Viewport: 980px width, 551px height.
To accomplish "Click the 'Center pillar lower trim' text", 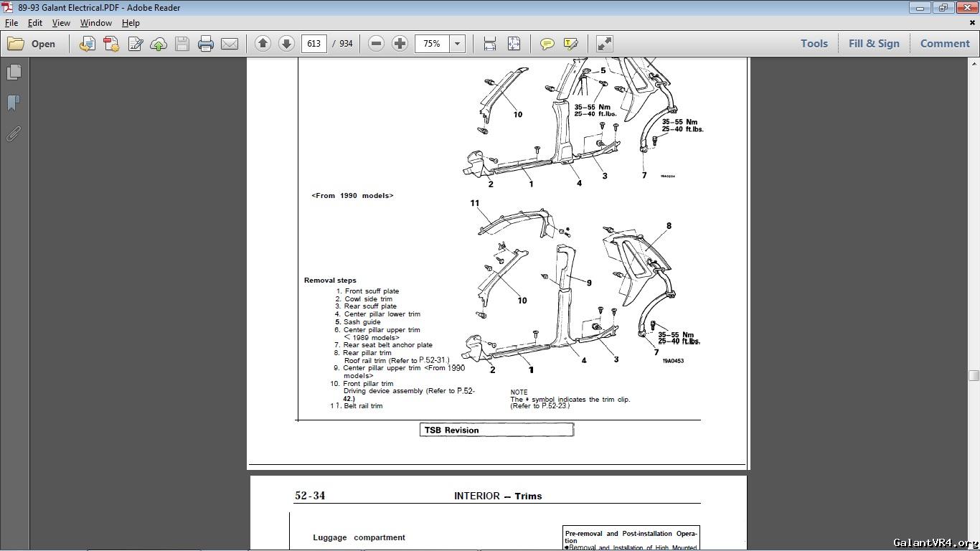I will (382, 314).
